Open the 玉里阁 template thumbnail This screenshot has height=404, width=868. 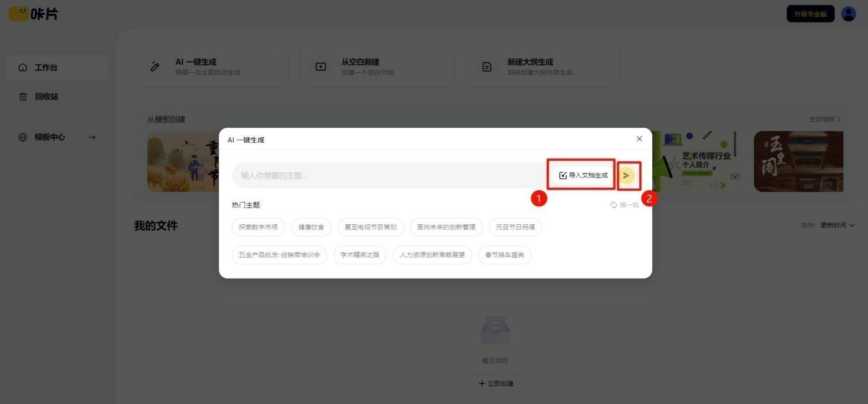pos(799,161)
